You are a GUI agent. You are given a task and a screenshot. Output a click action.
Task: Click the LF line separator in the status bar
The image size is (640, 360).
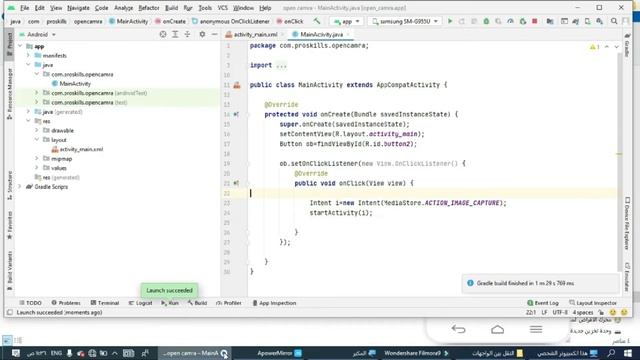coord(544,312)
